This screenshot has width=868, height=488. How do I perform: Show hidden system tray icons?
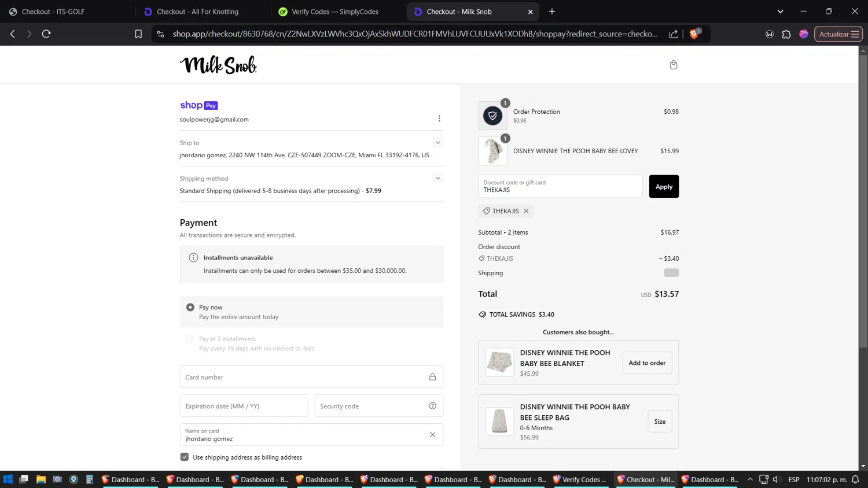tap(750, 479)
